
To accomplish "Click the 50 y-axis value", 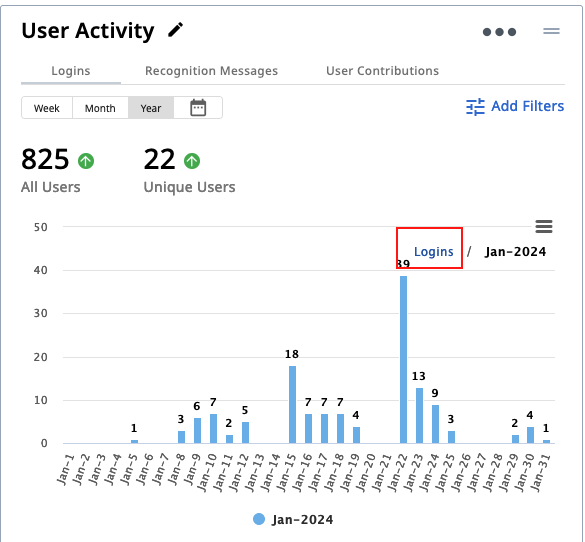I will tap(41, 227).
